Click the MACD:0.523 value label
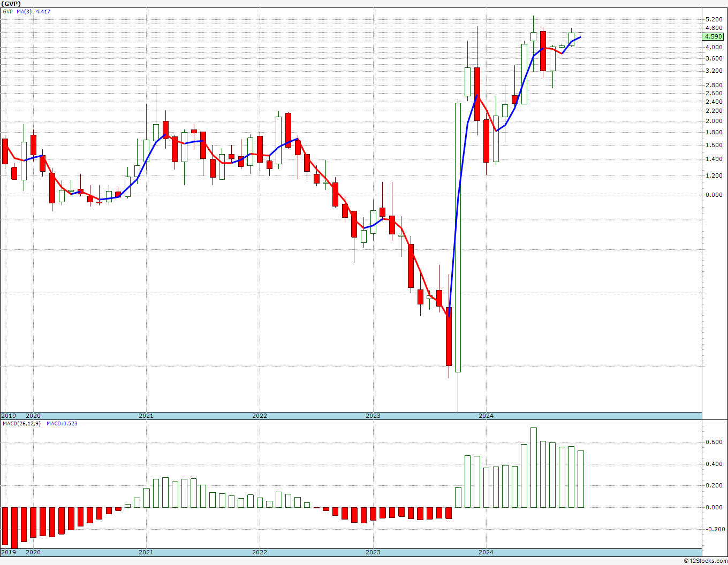728x565 pixels. coord(62,424)
